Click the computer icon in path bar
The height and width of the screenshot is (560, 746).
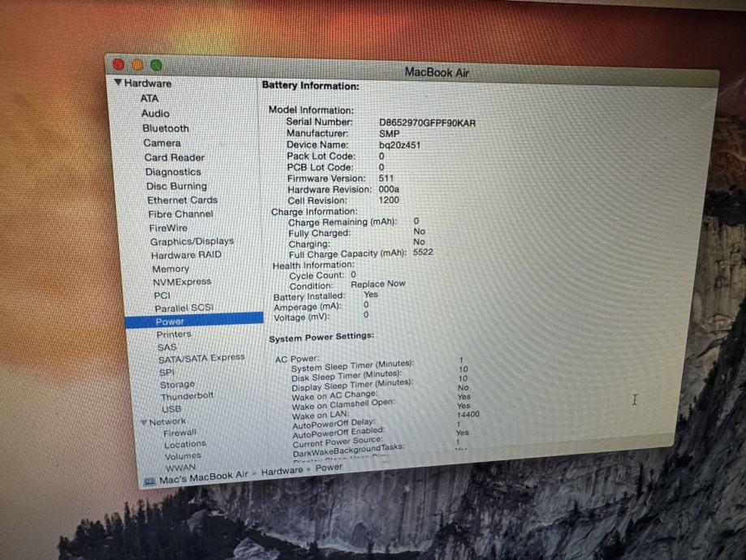point(149,481)
